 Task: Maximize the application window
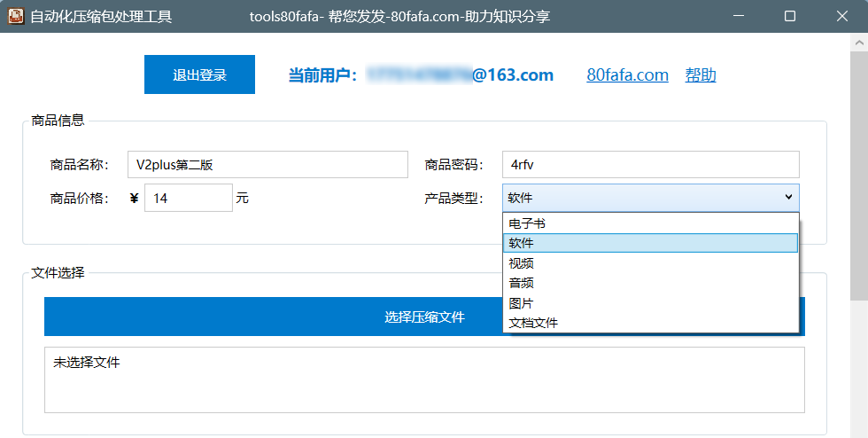790,16
